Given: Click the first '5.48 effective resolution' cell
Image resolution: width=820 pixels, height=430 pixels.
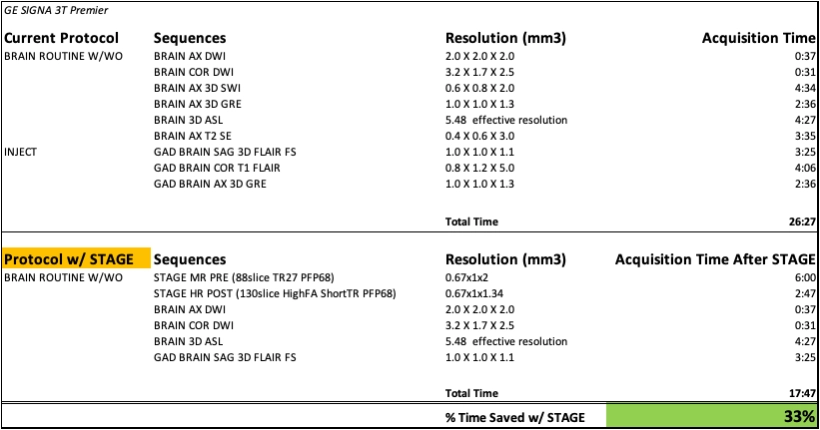Looking at the screenshot, I should click(x=506, y=120).
